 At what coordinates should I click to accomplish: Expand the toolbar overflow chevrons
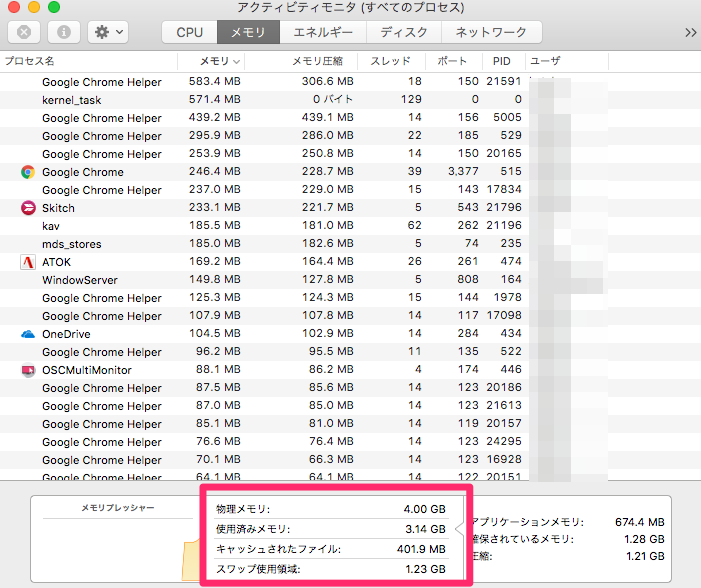tap(690, 33)
